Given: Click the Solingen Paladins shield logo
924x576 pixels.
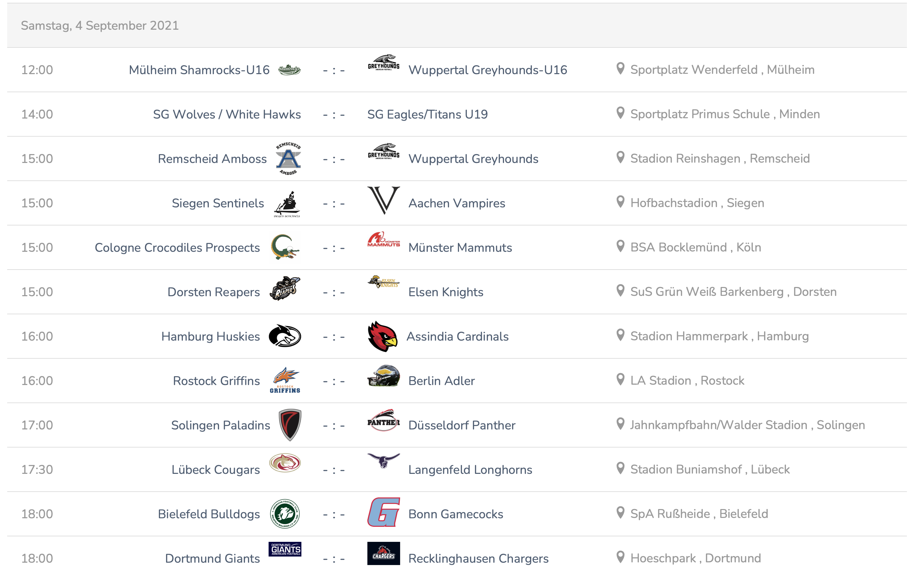Looking at the screenshot, I should click(x=290, y=425).
